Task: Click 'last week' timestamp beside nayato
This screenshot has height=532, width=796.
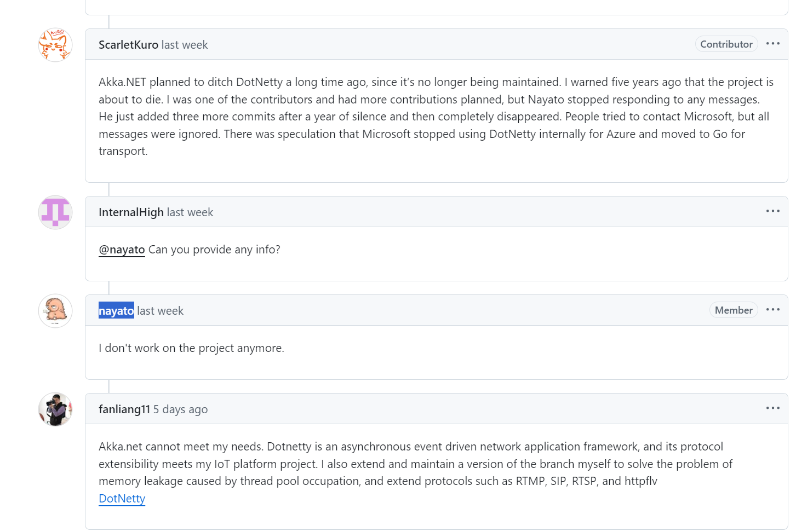Action: (160, 311)
